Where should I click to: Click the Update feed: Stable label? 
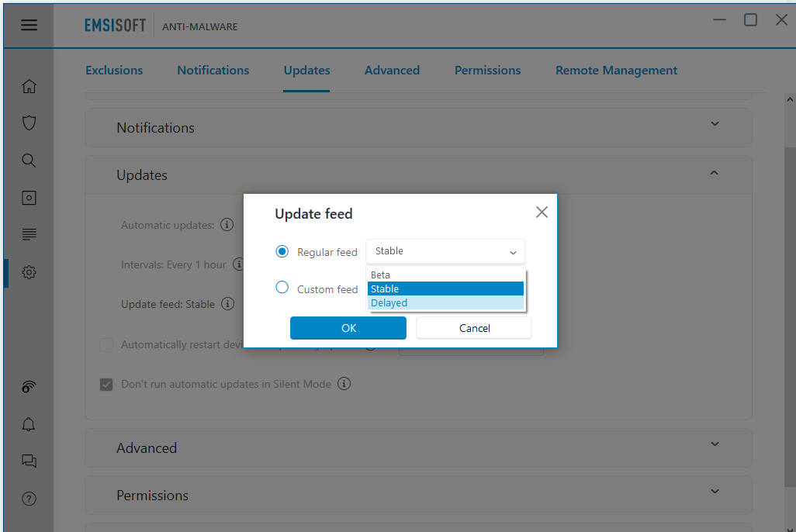tap(168, 304)
